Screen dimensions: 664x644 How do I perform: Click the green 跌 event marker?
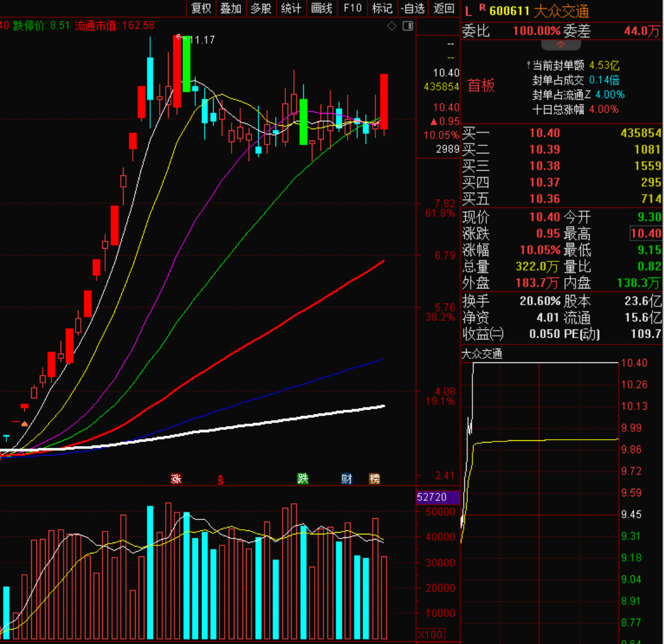303,478
